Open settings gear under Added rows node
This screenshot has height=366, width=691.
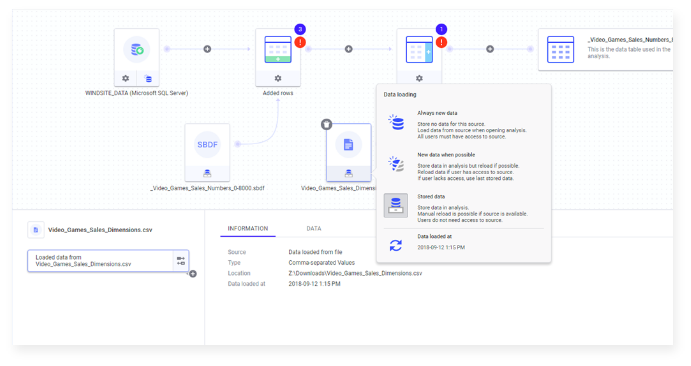click(x=278, y=78)
